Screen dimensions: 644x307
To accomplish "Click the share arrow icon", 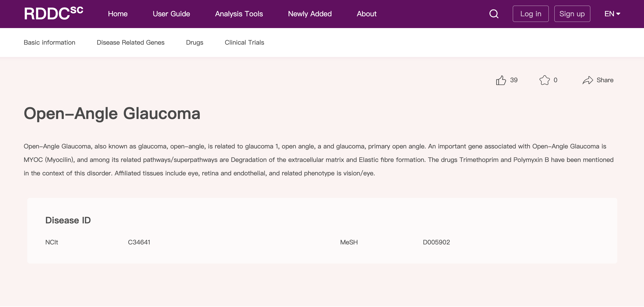I will (x=588, y=80).
